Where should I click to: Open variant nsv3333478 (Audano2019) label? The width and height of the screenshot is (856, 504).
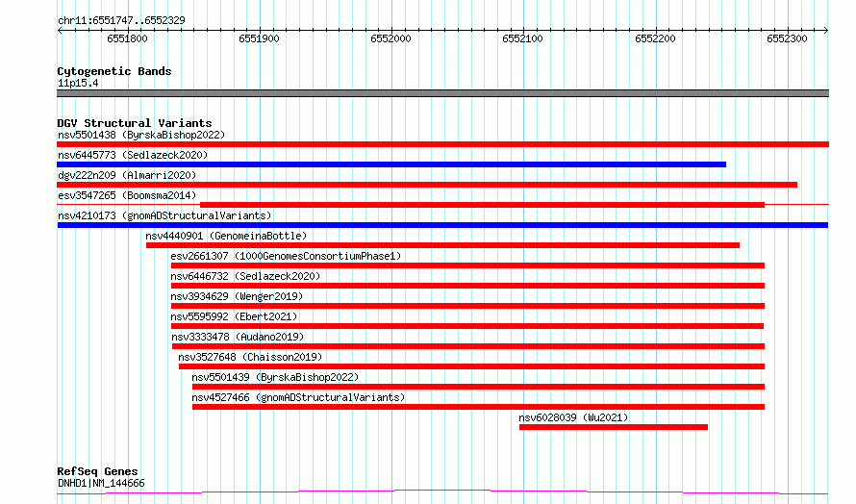(238, 337)
